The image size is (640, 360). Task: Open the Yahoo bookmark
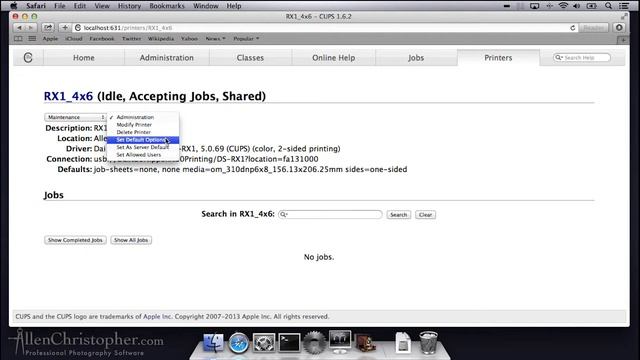189,39
